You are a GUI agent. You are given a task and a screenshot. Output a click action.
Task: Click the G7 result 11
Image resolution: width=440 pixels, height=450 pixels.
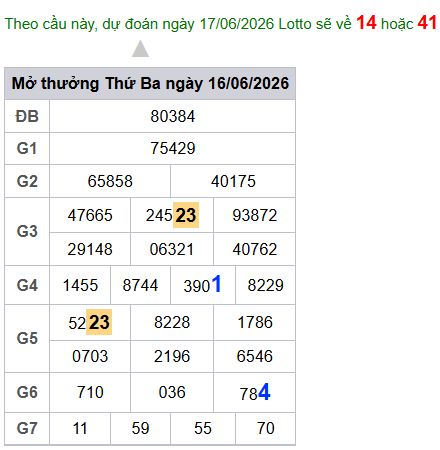80,428
